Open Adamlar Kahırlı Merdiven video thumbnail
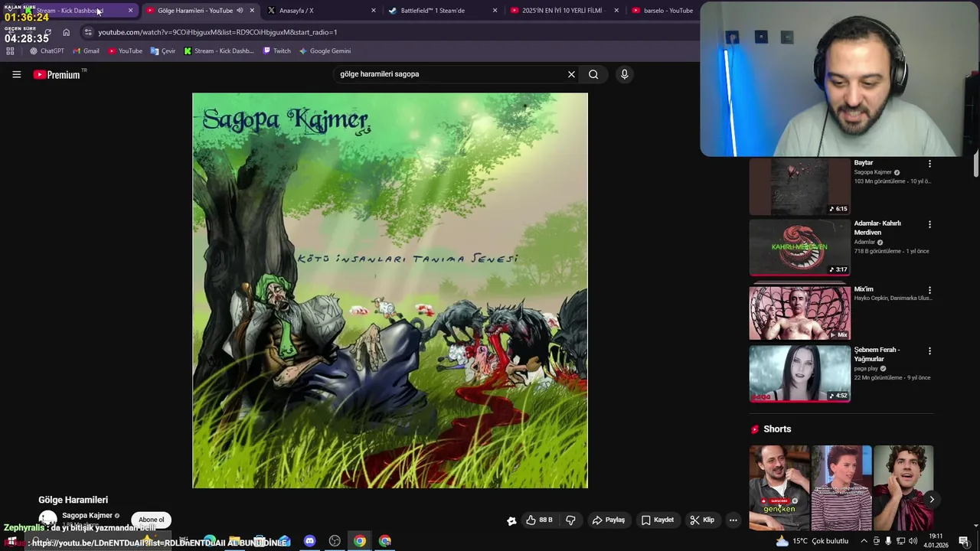 pyautogui.click(x=799, y=247)
